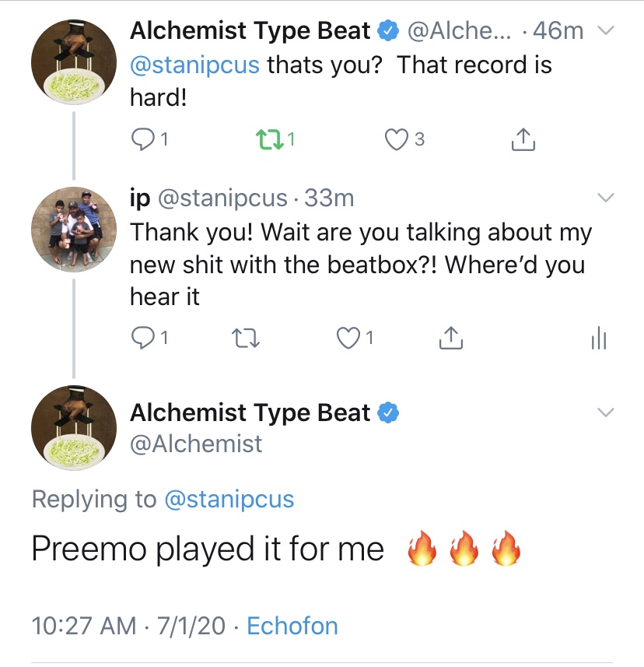Screen dimensions: 644x667
Task: Expand options chevron on ip's tweet
Action: click(x=605, y=198)
